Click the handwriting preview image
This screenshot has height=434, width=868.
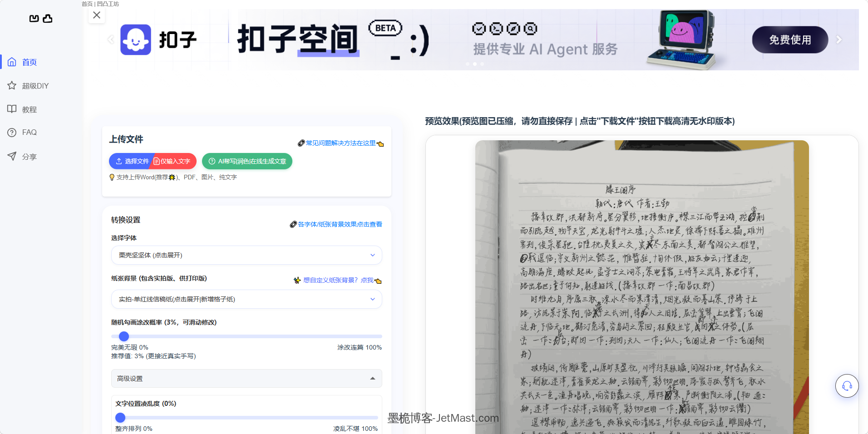[642, 287]
